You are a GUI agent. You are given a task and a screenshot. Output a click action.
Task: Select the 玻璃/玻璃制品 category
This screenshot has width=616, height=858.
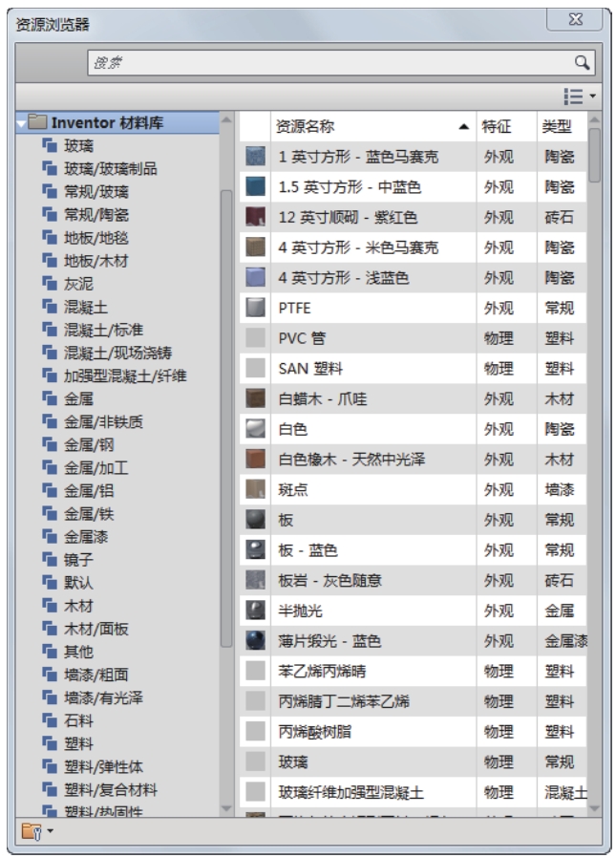pos(111,168)
